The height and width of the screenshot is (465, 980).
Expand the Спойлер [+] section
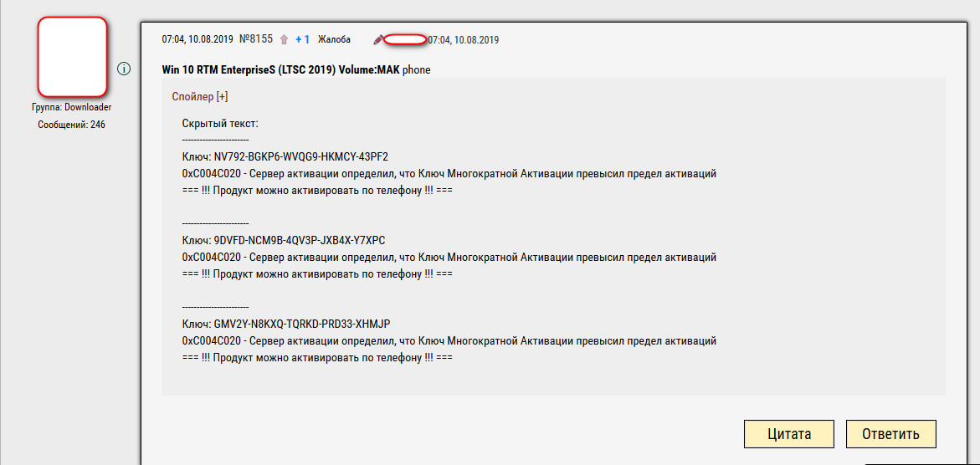[x=199, y=97]
